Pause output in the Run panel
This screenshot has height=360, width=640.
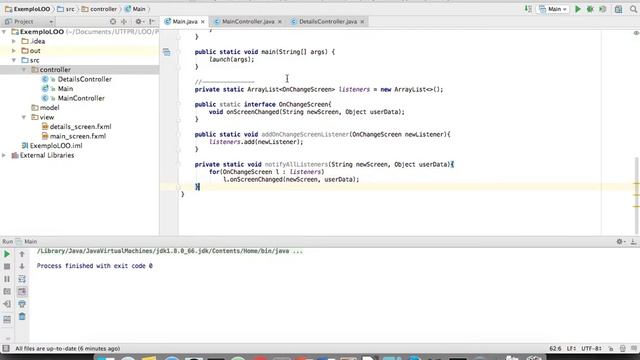click(7, 279)
